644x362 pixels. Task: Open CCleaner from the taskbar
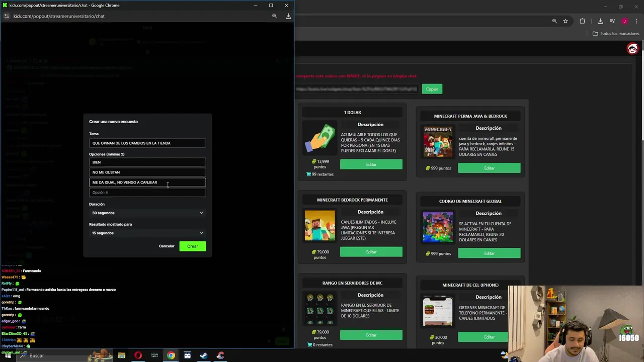[x=220, y=355]
